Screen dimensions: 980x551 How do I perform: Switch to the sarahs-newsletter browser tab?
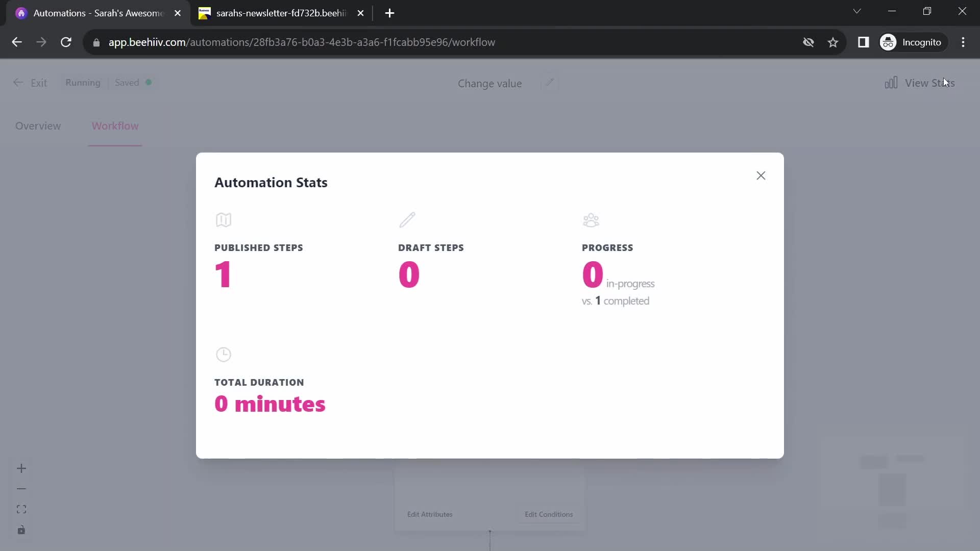click(x=280, y=13)
